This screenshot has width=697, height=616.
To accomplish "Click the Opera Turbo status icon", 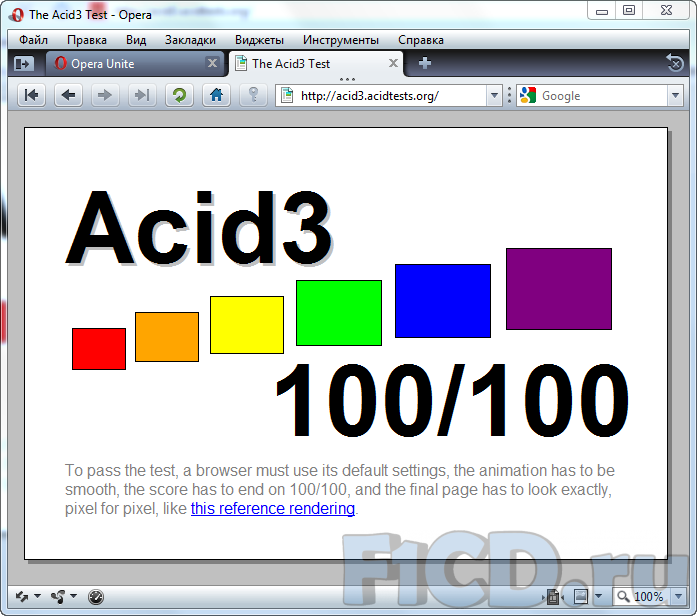I will pyautogui.click(x=96, y=596).
